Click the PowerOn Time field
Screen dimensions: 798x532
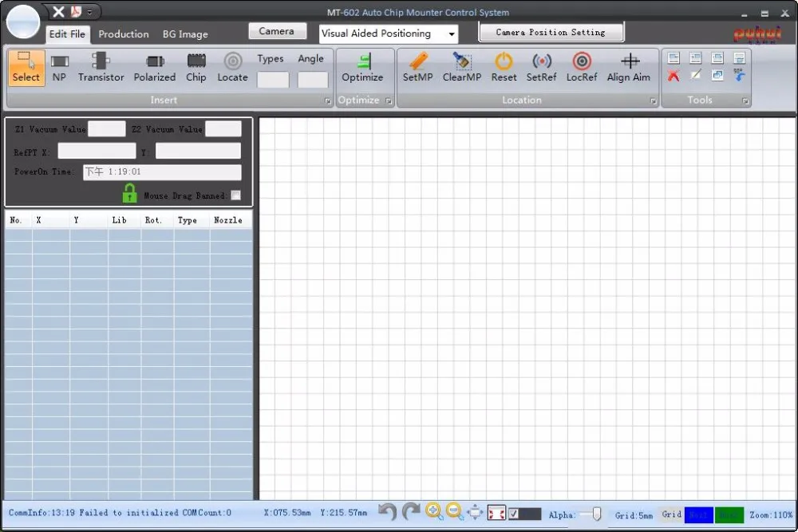[x=162, y=172]
